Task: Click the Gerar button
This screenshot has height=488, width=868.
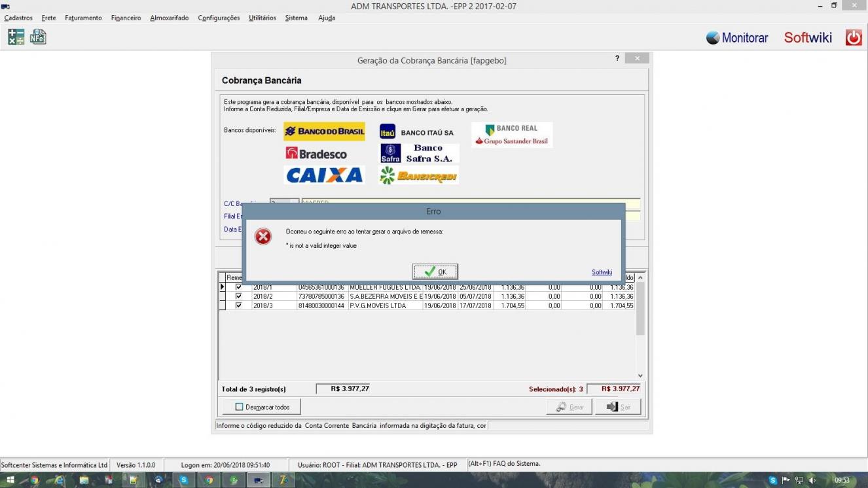Action: pyautogui.click(x=570, y=407)
